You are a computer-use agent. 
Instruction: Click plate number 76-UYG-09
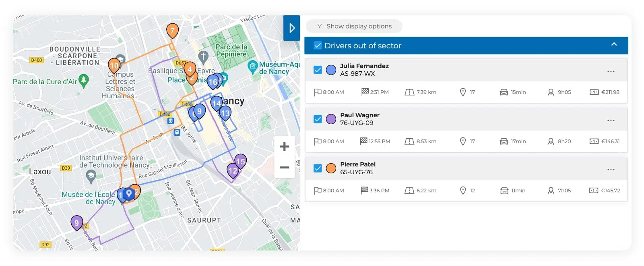357,123
